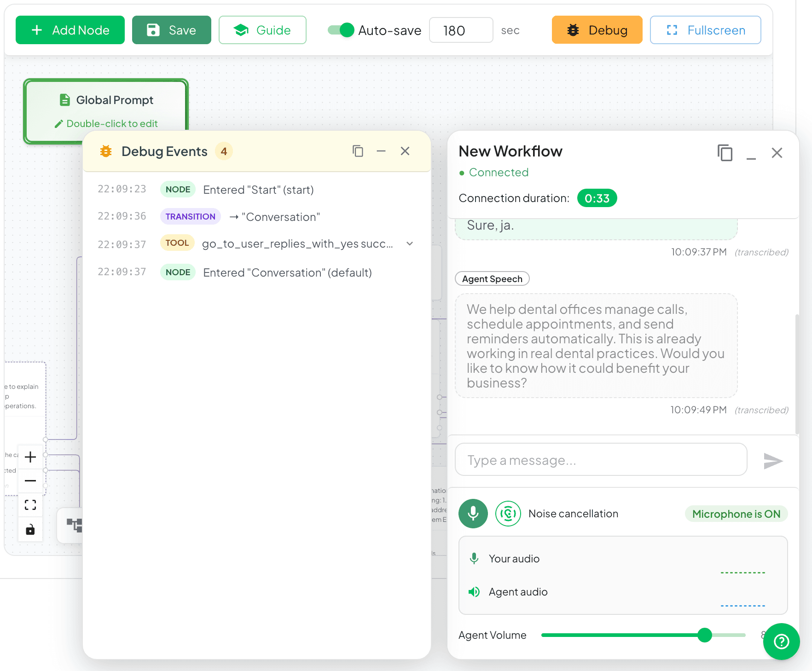Minimize the Debug Events panel
This screenshot has height=671, width=812.
click(381, 151)
